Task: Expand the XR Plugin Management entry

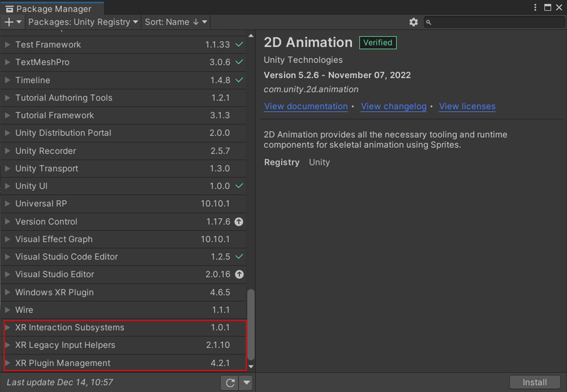Action: pos(7,363)
